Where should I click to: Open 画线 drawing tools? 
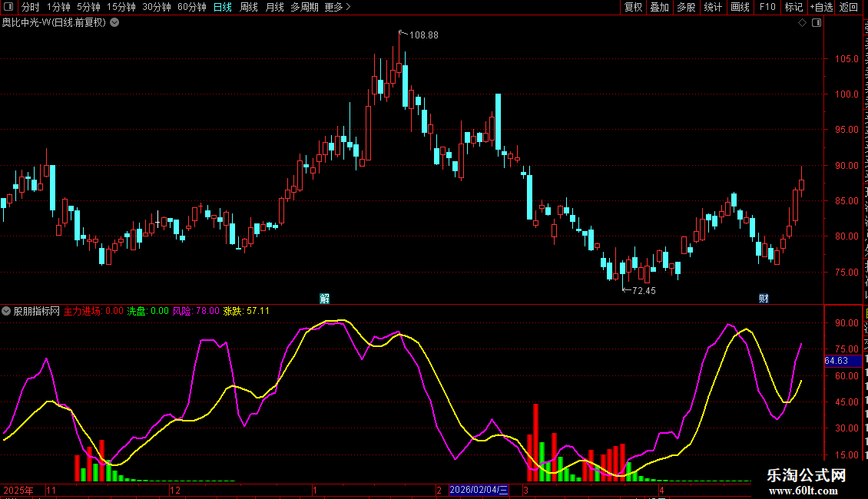[740, 7]
